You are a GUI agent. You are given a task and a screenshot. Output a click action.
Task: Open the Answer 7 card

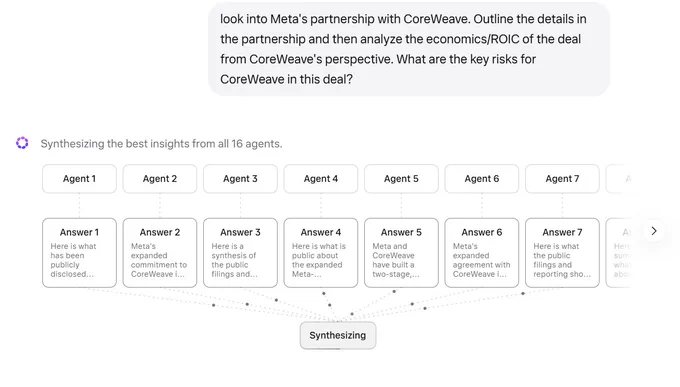(x=562, y=253)
